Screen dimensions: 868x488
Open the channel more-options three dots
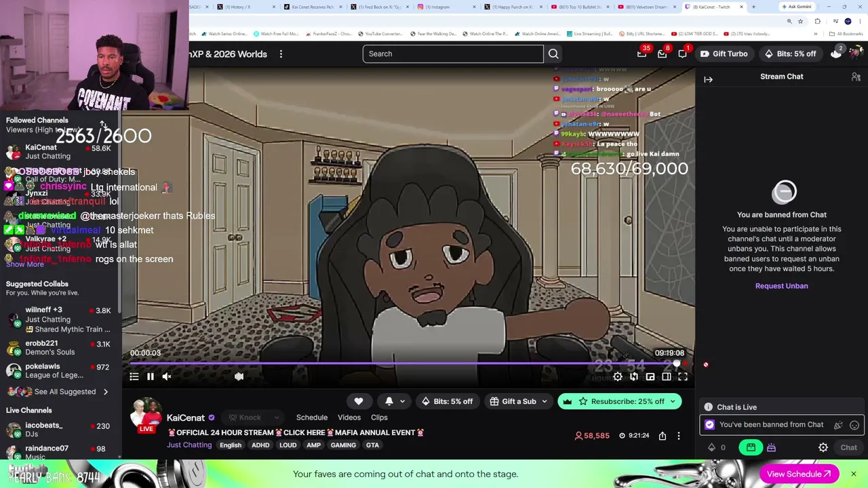tap(679, 436)
